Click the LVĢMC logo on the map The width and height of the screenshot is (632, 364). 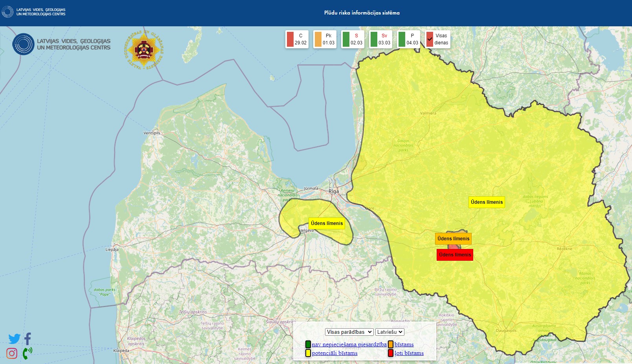62,44
